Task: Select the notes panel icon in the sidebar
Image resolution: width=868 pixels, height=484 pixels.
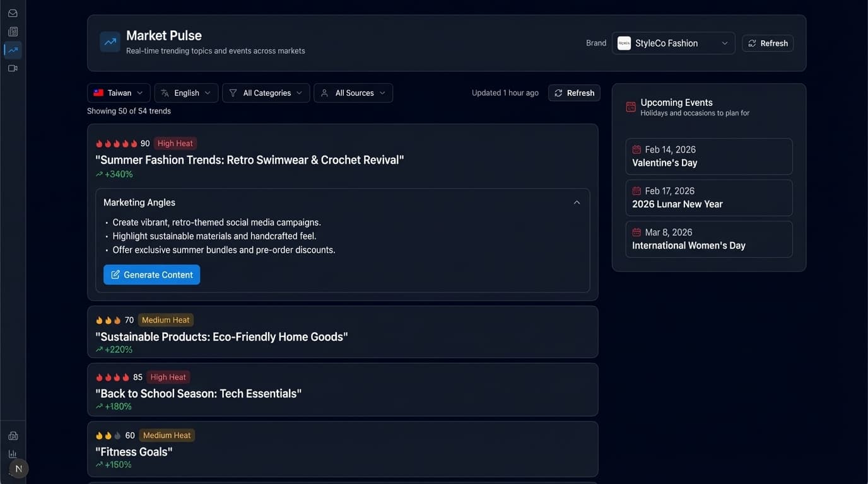Action: point(12,31)
